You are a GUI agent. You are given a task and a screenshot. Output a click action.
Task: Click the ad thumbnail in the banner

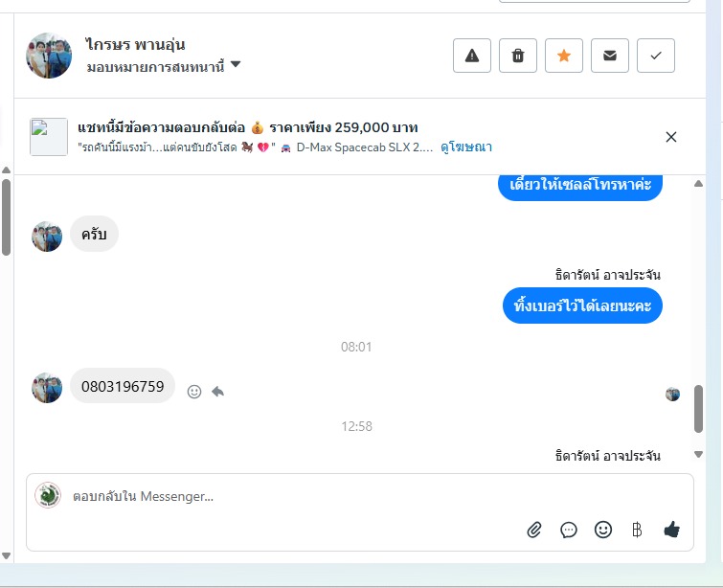click(x=49, y=137)
